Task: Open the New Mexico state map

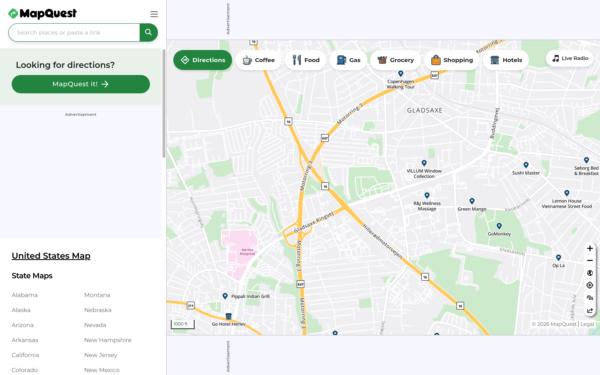Action: pos(102,370)
